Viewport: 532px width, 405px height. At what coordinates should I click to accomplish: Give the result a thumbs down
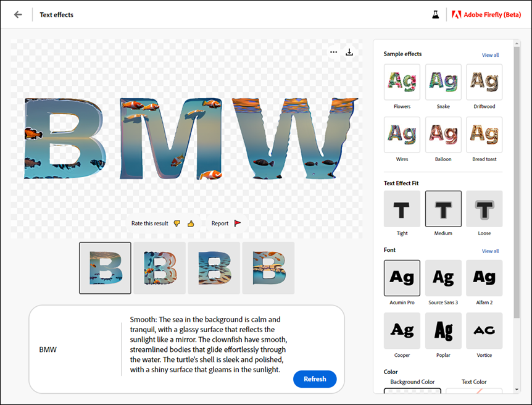(177, 223)
